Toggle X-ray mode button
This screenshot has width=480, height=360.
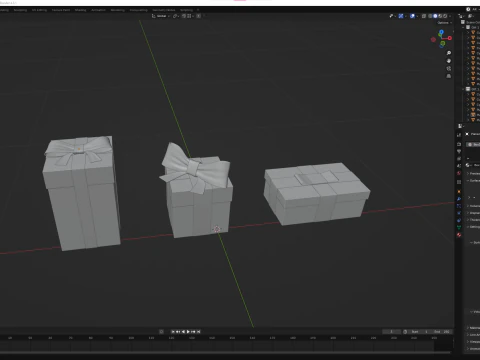click(424, 16)
